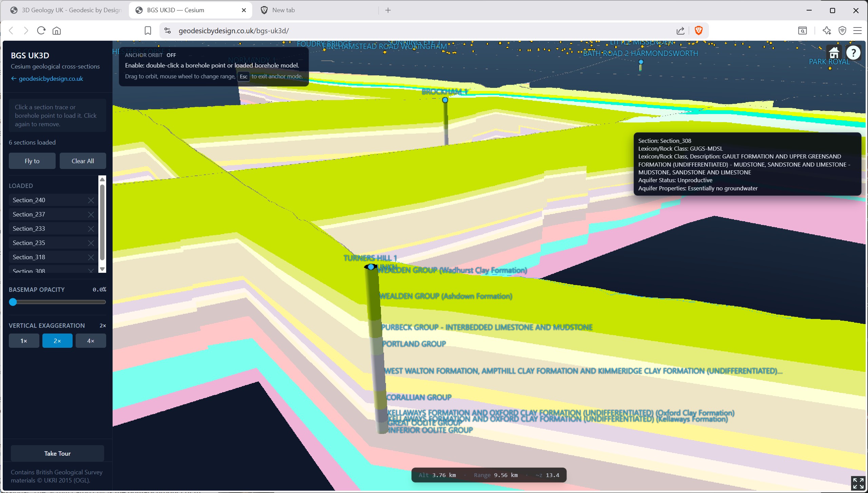Image resolution: width=868 pixels, height=493 pixels.
Task: Click the 6 sections loaded text
Action: click(32, 143)
